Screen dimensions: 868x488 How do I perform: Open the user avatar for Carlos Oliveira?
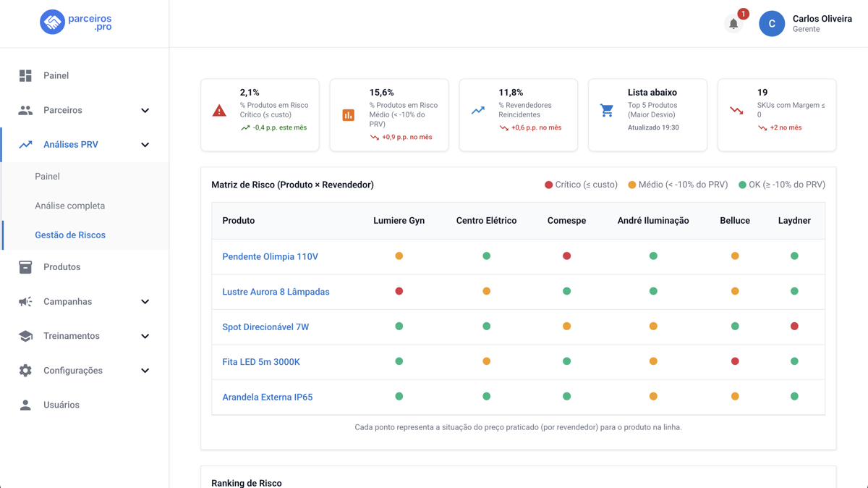772,24
